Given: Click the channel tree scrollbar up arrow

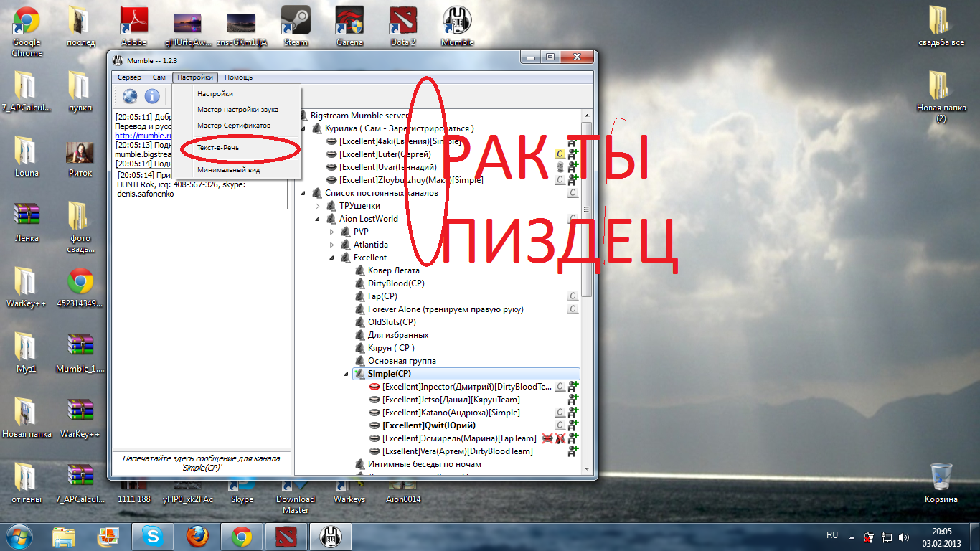Looking at the screenshot, I should 588,116.
